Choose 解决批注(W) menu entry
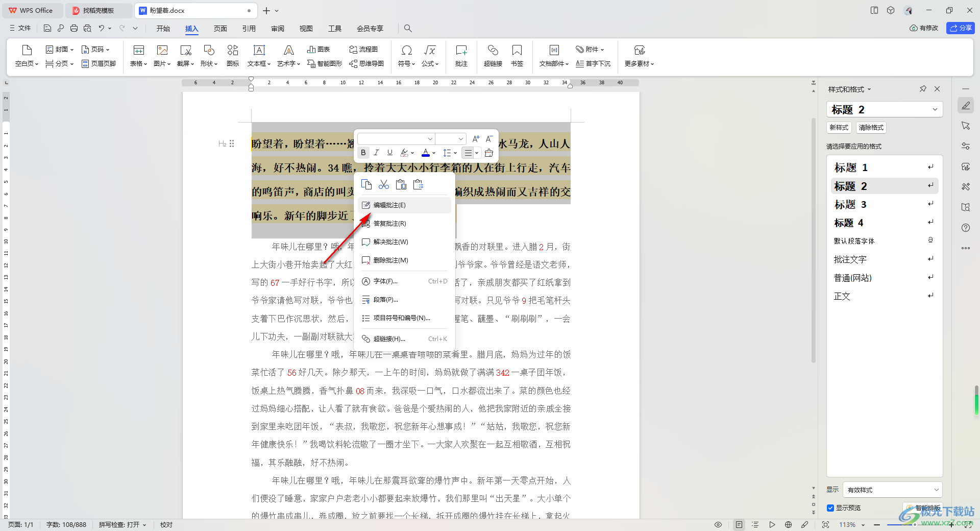 404,242
